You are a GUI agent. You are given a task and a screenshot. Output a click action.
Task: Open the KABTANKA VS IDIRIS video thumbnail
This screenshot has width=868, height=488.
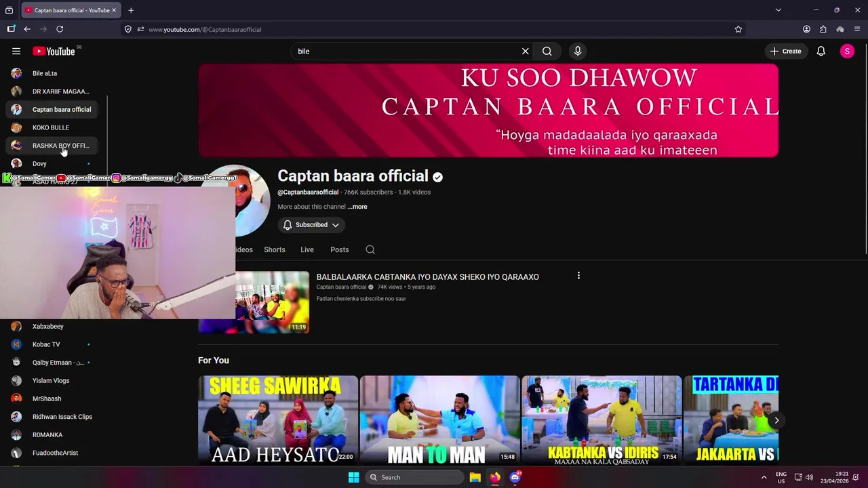(x=601, y=420)
